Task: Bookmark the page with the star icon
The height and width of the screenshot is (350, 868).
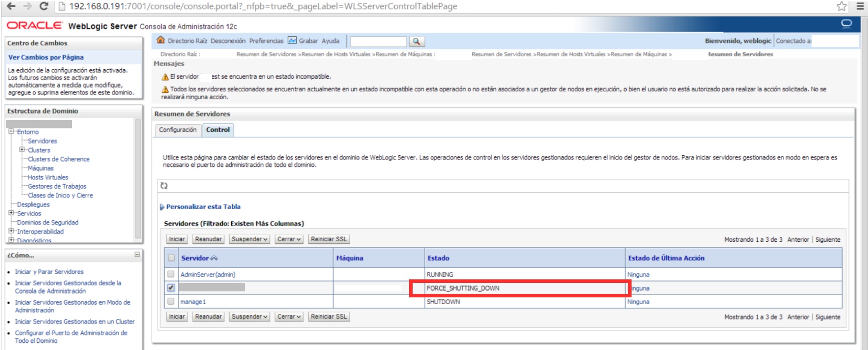Action: (x=841, y=6)
